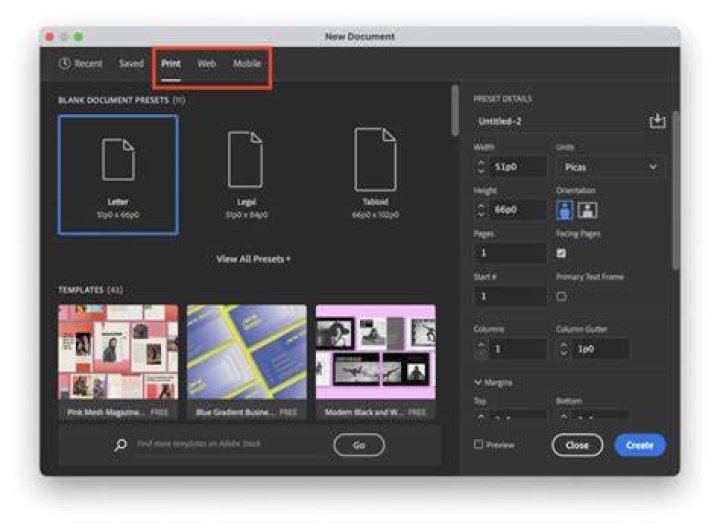The height and width of the screenshot is (529, 720).
Task: Adjust the Column Gutter stepper arrows
Action: pos(564,349)
